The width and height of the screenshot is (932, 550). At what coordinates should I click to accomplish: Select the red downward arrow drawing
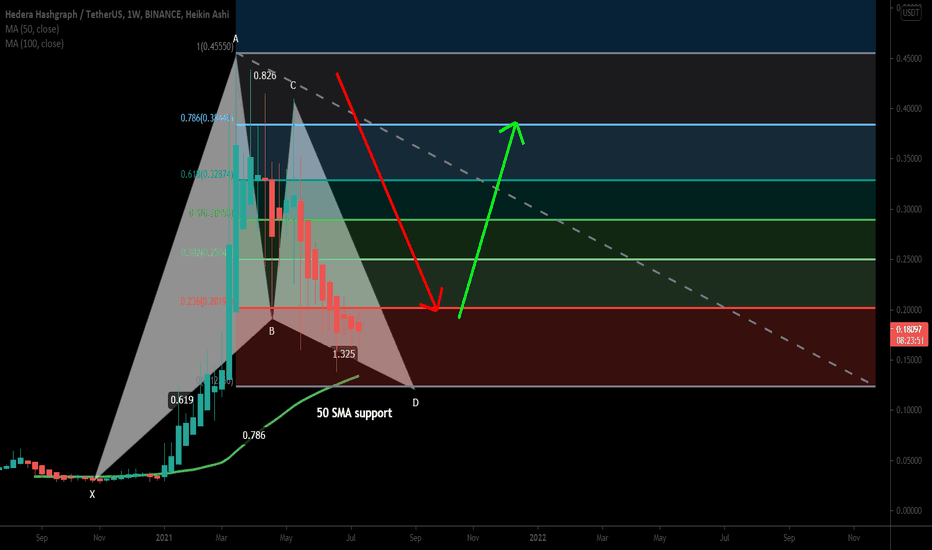(389, 191)
